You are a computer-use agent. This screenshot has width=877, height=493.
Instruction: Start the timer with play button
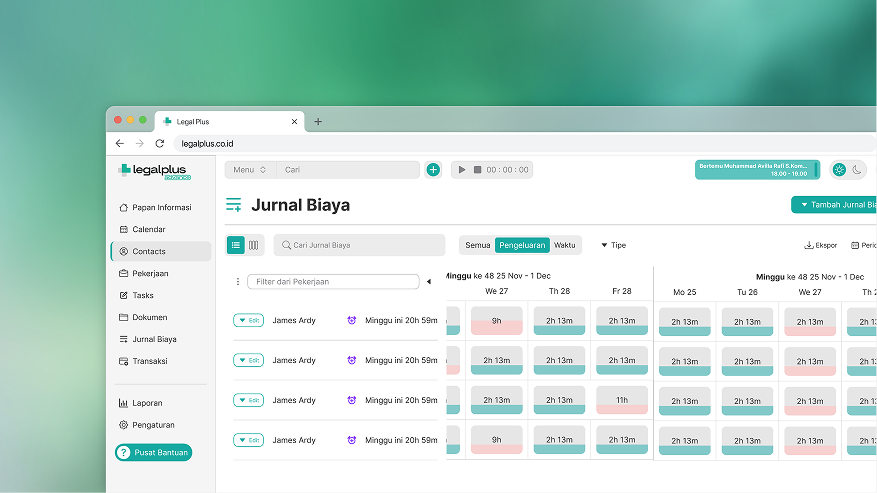pyautogui.click(x=462, y=170)
